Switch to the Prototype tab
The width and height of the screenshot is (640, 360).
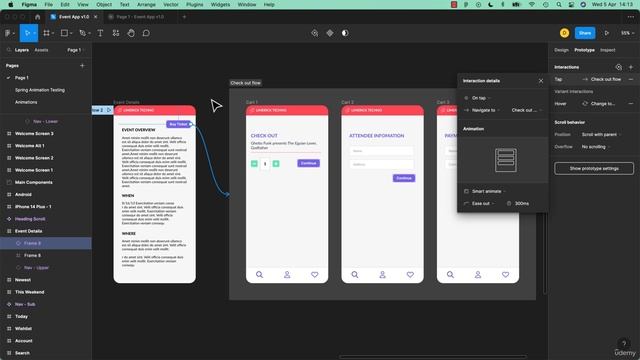pos(584,50)
